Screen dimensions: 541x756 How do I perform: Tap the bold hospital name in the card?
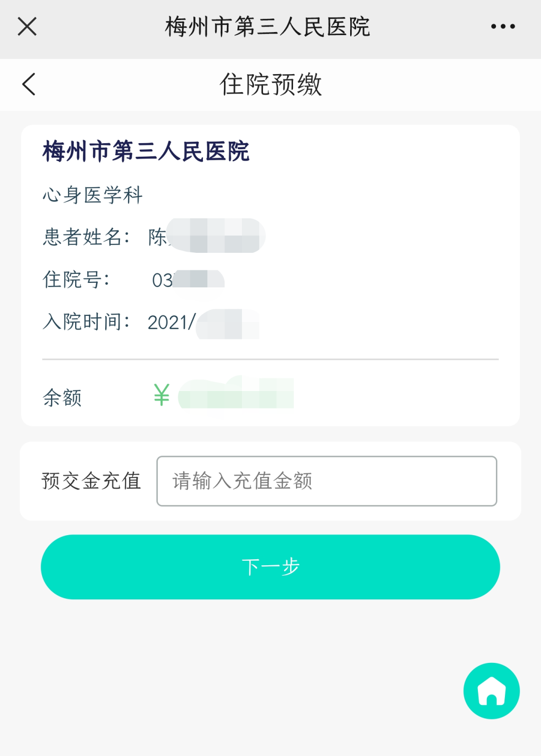click(146, 151)
